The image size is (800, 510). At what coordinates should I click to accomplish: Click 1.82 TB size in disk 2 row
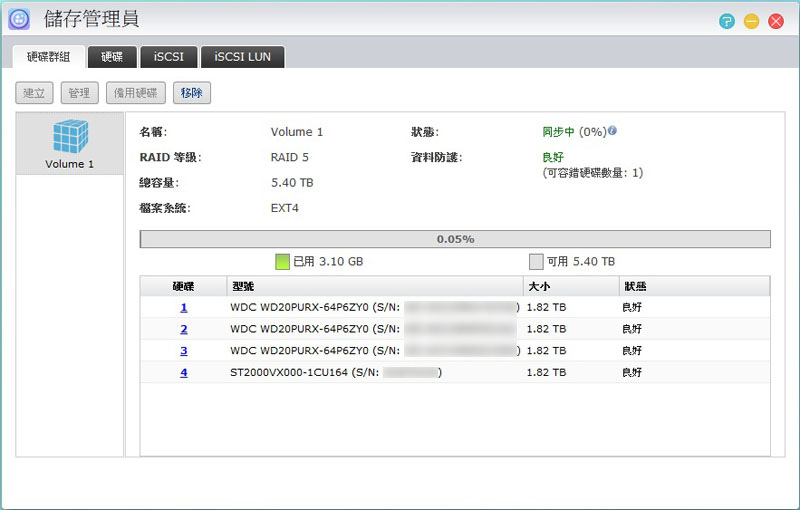546,329
